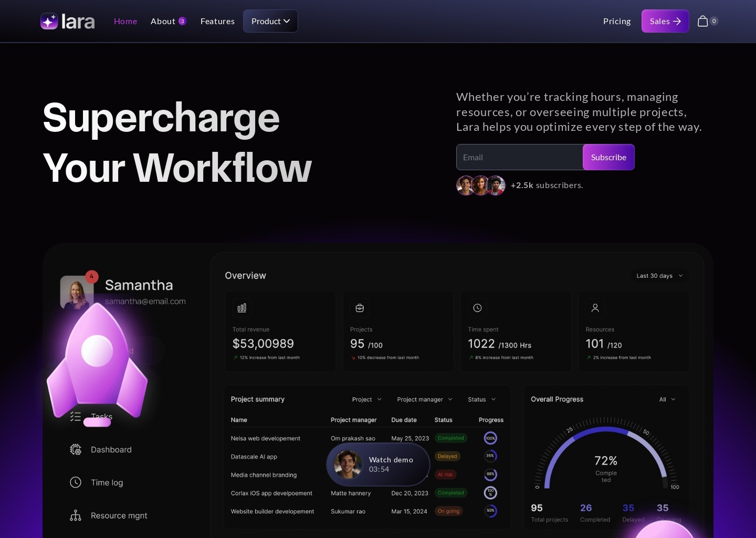Click the Resource mgnt hierarchy icon
Screen dimensions: 756x538
pyautogui.click(x=76, y=515)
